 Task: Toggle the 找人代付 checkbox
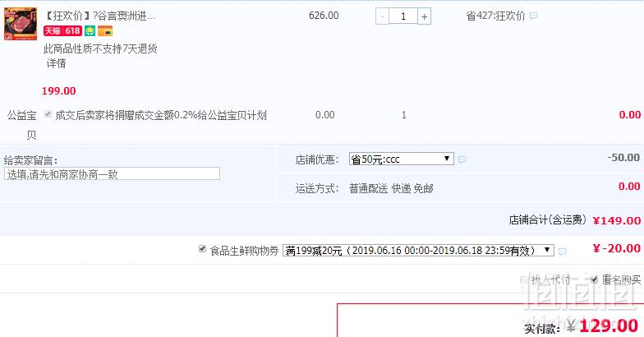tap(523, 279)
